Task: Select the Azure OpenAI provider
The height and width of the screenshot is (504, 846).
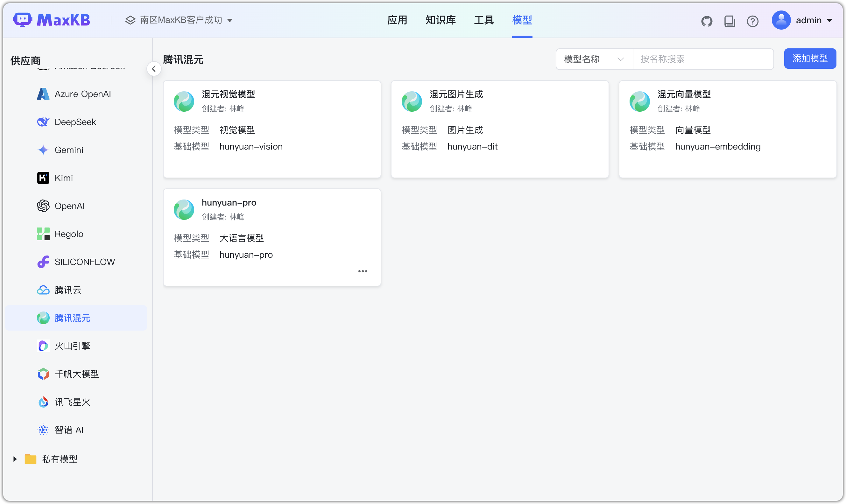Action: [76, 94]
